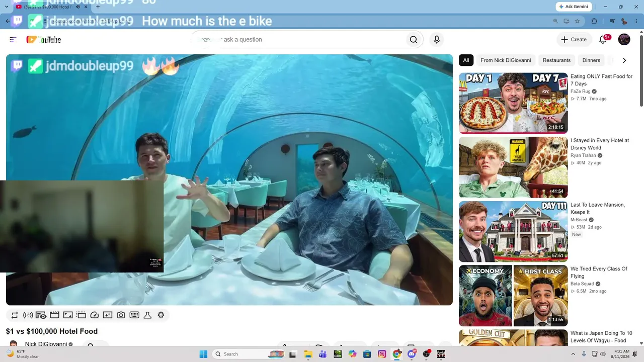Click title 'We Tried Every Class Of Flying'
Image resolution: width=644 pixels, height=362 pixels.
click(599, 273)
